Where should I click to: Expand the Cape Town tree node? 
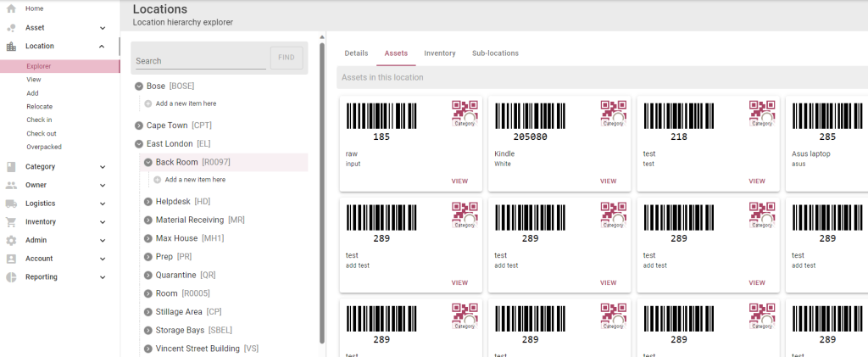click(139, 126)
